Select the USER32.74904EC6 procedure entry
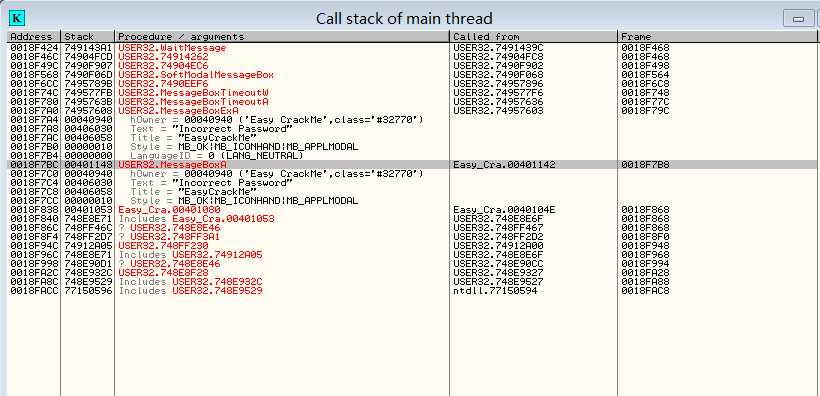This screenshot has width=820, height=396. click(x=163, y=65)
